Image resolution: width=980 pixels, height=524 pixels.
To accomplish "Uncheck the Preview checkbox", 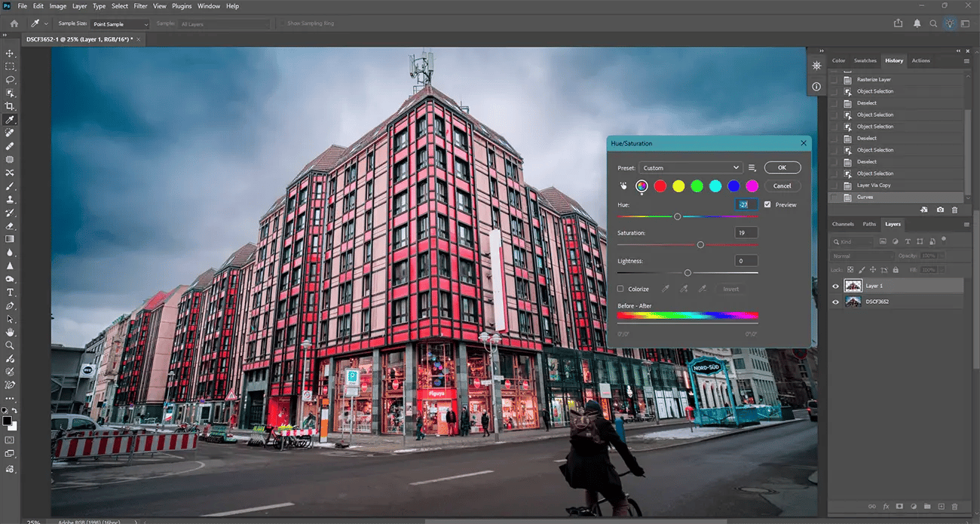I will pyautogui.click(x=767, y=204).
